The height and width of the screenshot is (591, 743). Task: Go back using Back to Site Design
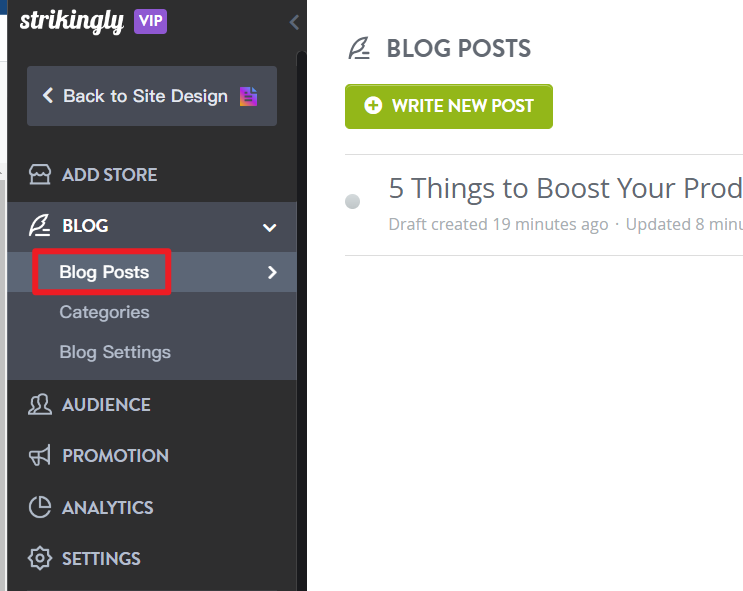(x=152, y=96)
